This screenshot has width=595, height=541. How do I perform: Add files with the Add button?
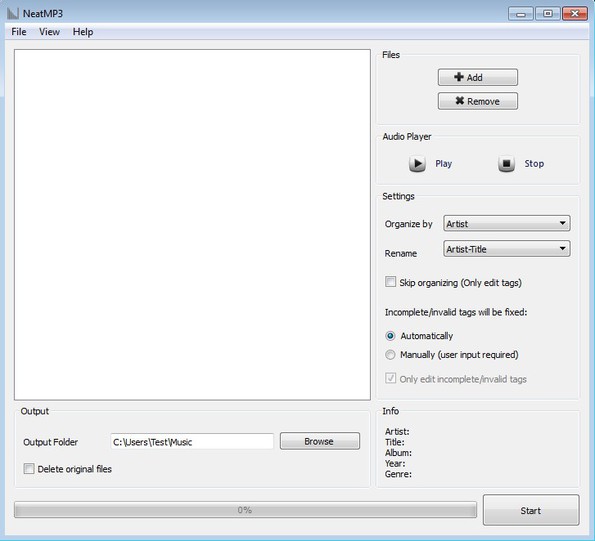pyautogui.click(x=477, y=77)
